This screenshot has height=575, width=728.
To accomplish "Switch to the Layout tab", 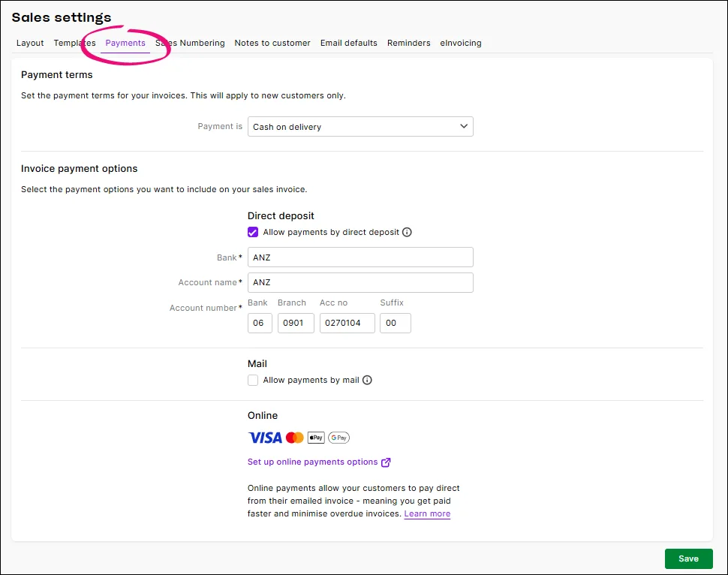I will (30, 43).
